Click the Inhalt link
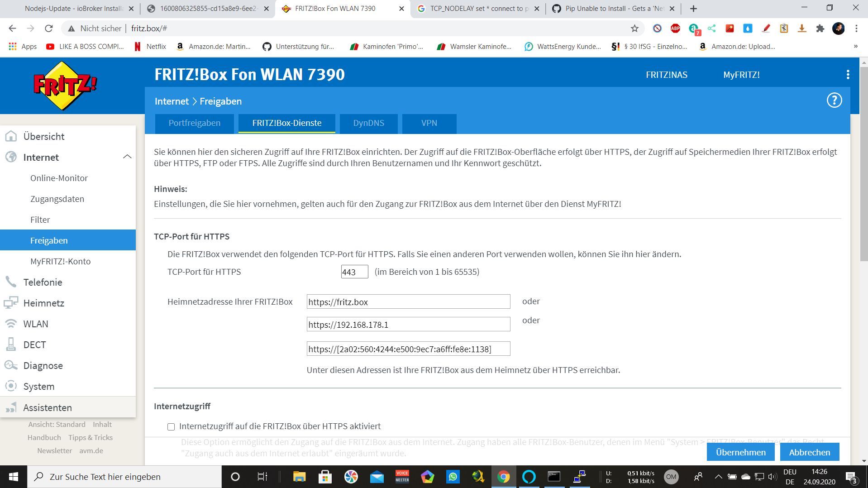The height and width of the screenshot is (488, 868). point(102,424)
